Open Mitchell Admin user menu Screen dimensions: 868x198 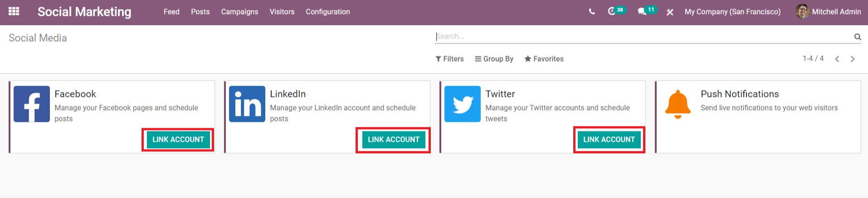pyautogui.click(x=828, y=12)
